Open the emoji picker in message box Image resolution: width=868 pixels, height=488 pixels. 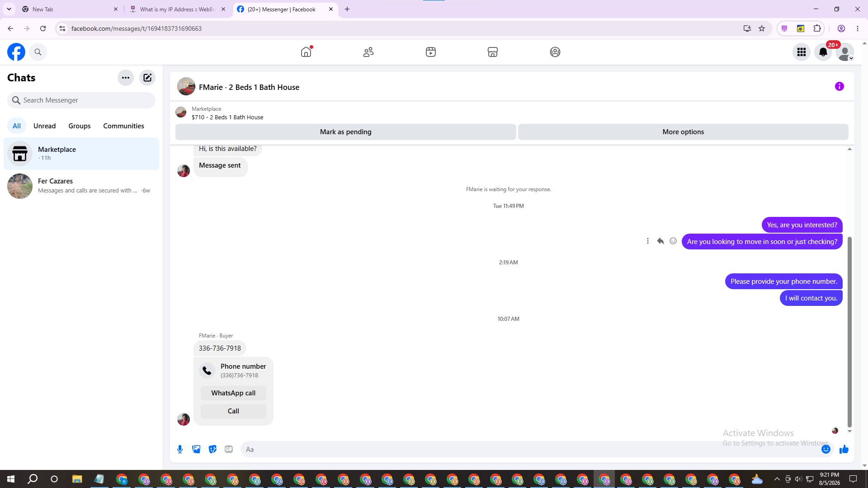[826, 449]
